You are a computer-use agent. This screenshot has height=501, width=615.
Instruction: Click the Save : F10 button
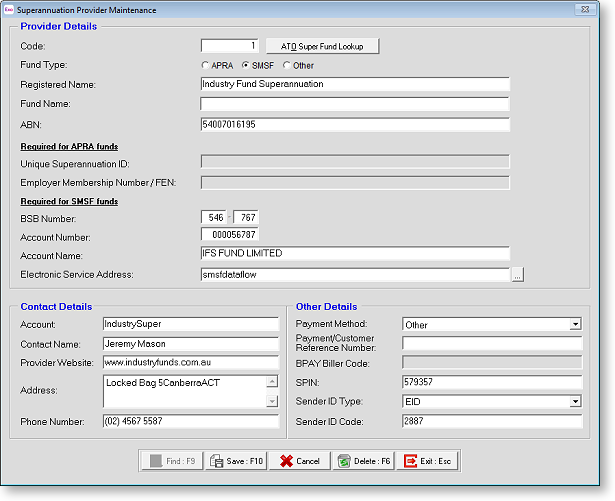pyautogui.click(x=236, y=461)
